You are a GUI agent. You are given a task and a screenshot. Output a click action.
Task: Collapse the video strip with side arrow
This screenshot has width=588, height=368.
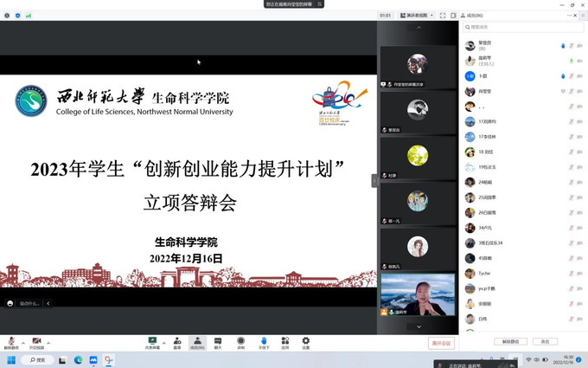[x=375, y=180]
